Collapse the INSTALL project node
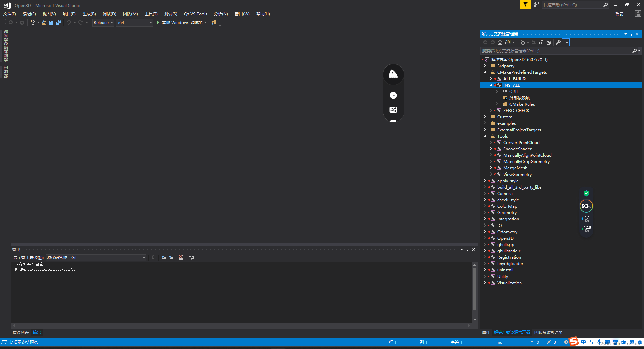This screenshot has height=349, width=644. point(491,85)
